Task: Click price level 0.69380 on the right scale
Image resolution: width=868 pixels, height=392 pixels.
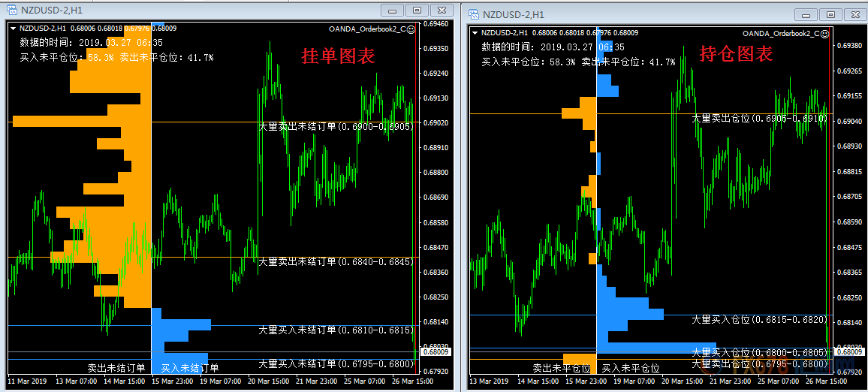Action: click(x=850, y=45)
